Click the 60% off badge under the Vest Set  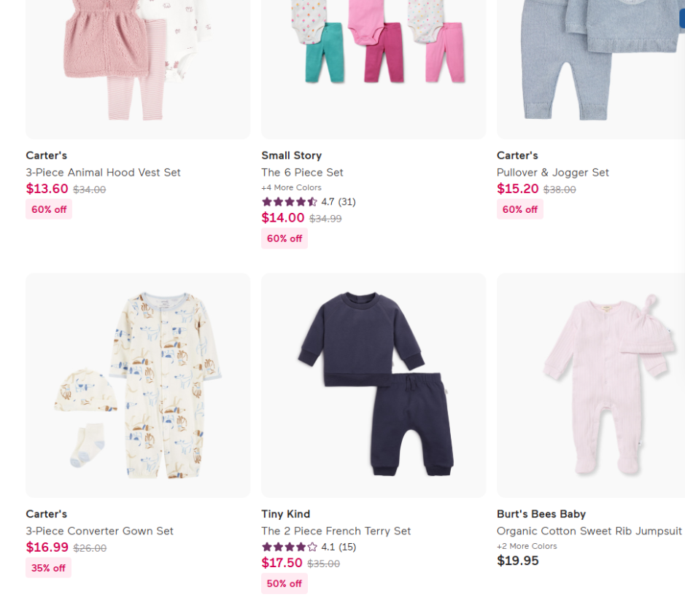click(x=49, y=209)
